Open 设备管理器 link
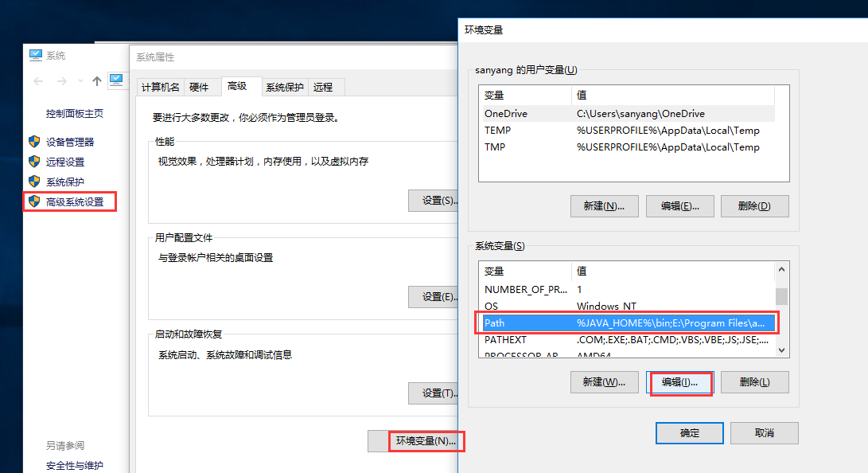This screenshot has width=868, height=473. [x=70, y=142]
